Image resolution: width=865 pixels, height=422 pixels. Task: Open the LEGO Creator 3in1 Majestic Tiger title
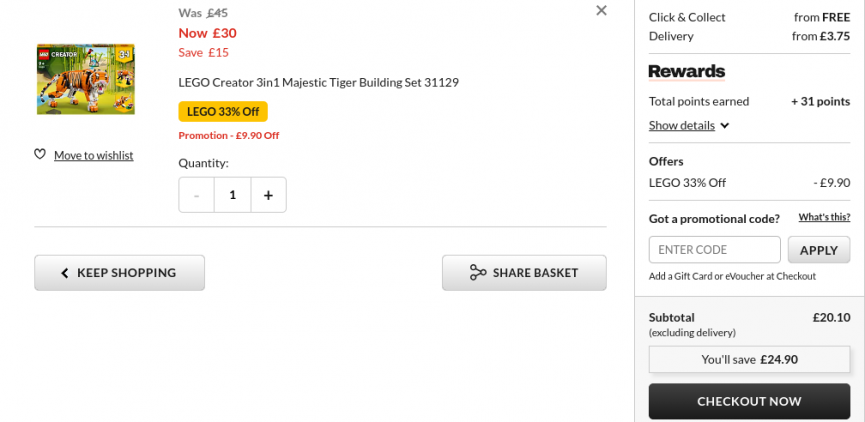pyautogui.click(x=318, y=82)
